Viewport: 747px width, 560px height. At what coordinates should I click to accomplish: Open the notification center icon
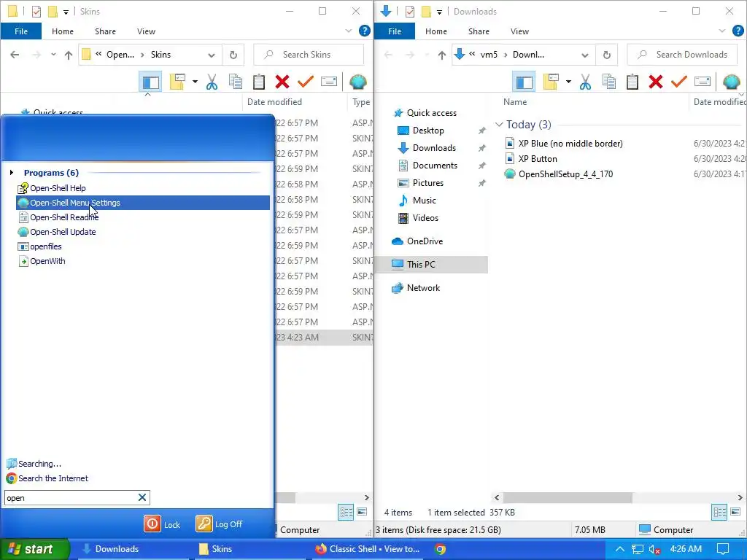click(723, 550)
